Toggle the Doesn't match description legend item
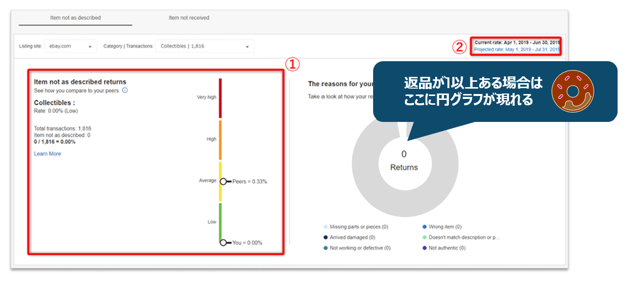The image size is (644, 283). [x=461, y=237]
